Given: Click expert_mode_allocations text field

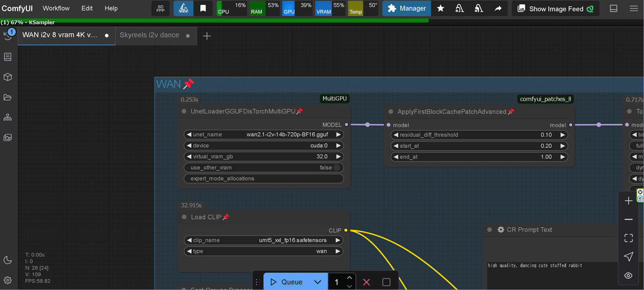Looking at the screenshot, I should [264, 179].
